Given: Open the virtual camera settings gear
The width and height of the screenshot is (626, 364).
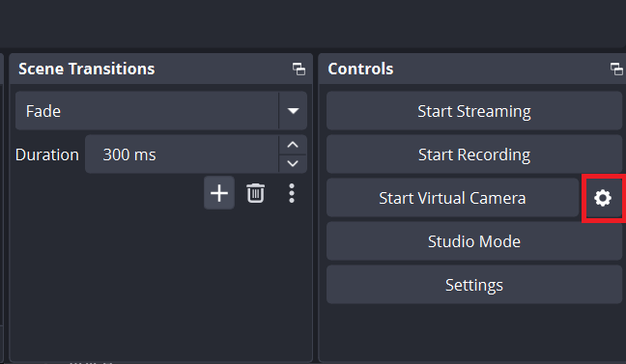Looking at the screenshot, I should click(x=603, y=198).
